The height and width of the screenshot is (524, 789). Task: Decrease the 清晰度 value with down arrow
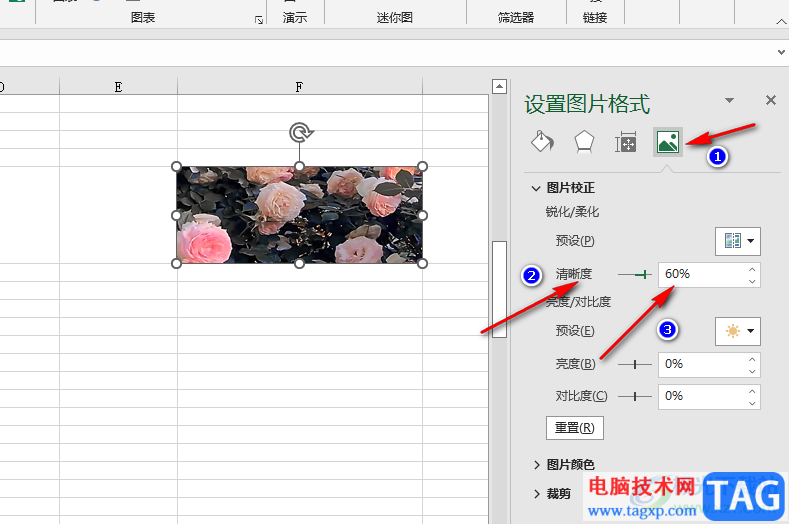tap(752, 281)
